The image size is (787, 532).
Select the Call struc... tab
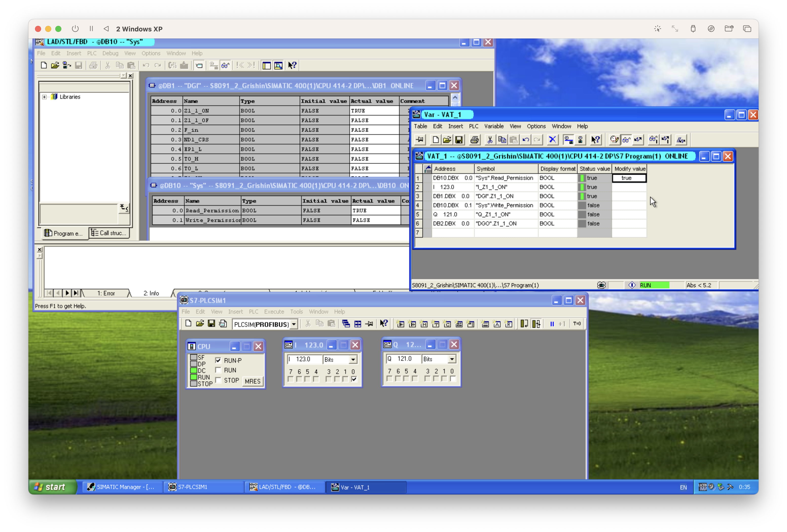pos(109,233)
